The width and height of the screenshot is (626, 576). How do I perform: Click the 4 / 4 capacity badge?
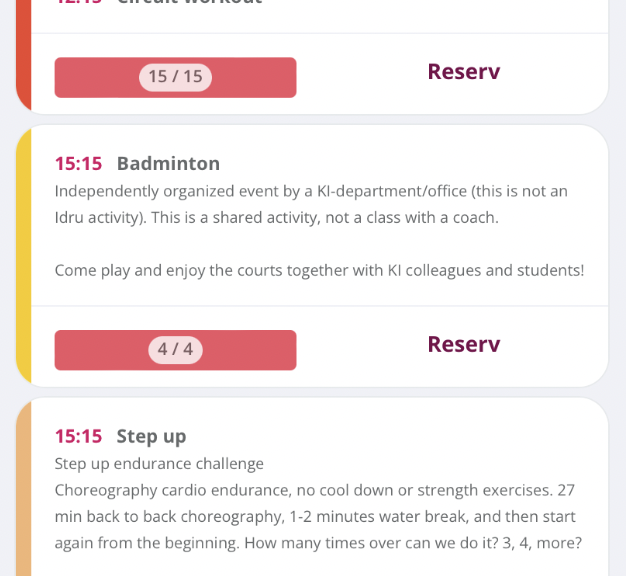[x=175, y=350]
